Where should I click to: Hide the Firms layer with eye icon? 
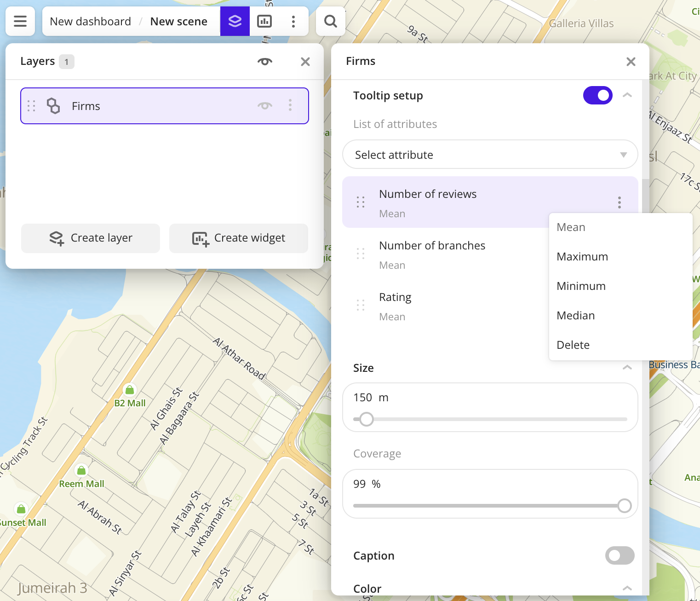264,106
